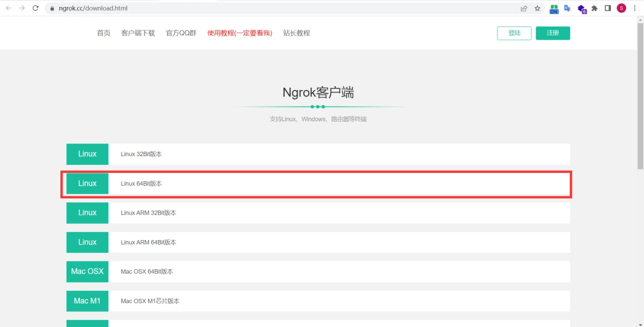Click green Linux label for 32Bit row
This screenshot has width=644, height=327.
tap(87, 154)
